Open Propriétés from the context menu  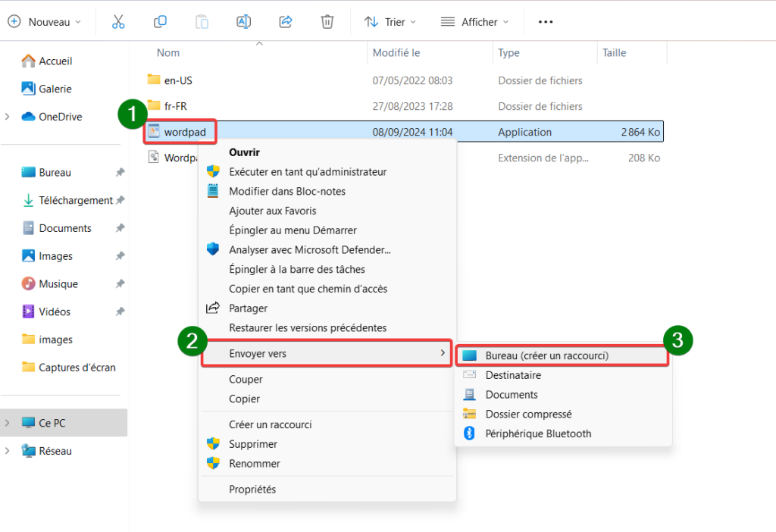[327, 489]
